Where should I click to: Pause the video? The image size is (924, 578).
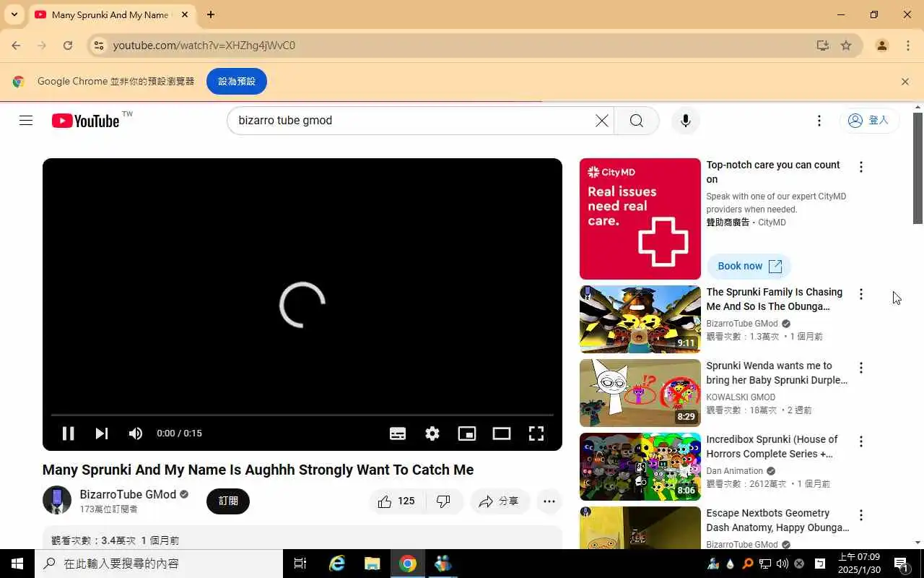click(68, 433)
